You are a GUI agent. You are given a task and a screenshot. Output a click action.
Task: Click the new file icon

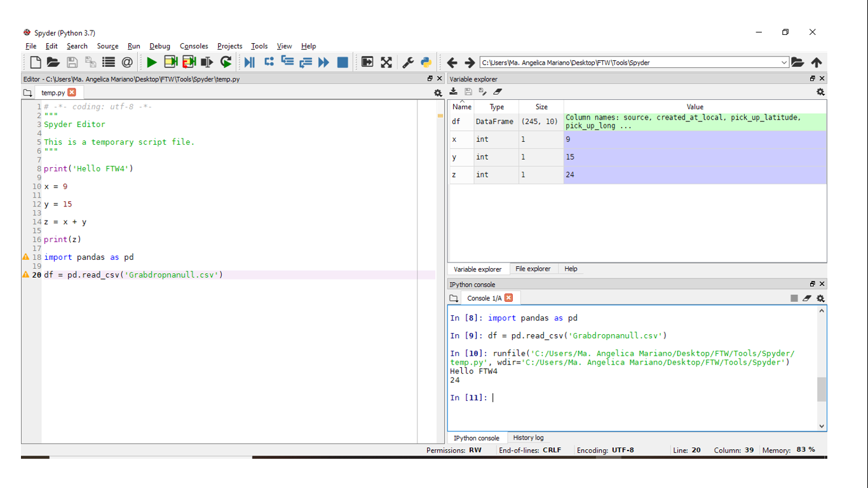tap(36, 62)
